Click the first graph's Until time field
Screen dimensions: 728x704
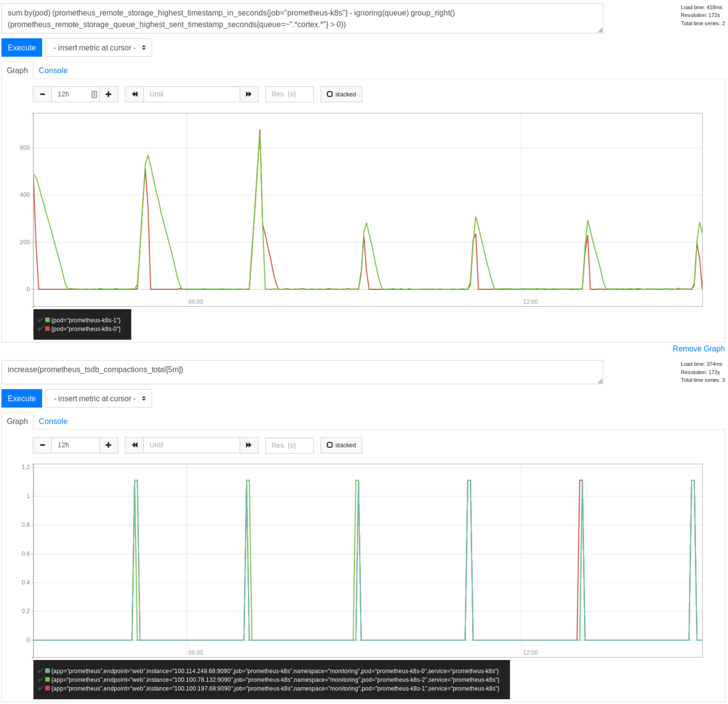(192, 94)
